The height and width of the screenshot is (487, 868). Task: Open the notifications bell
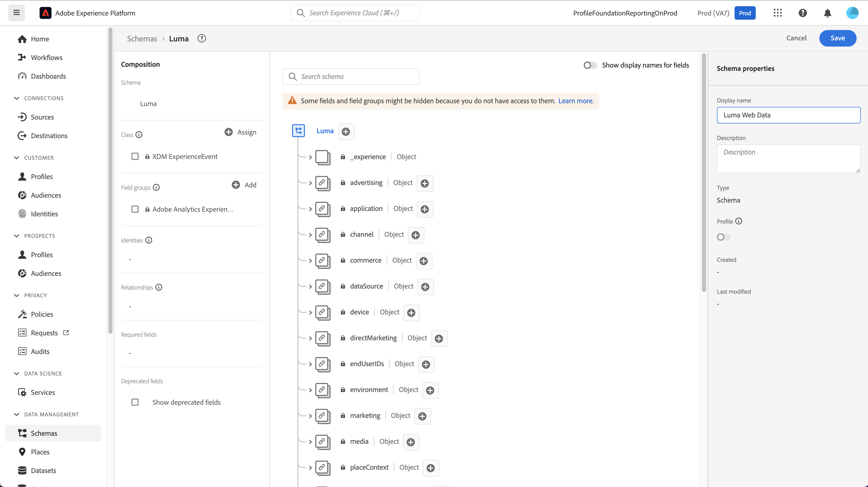point(828,13)
